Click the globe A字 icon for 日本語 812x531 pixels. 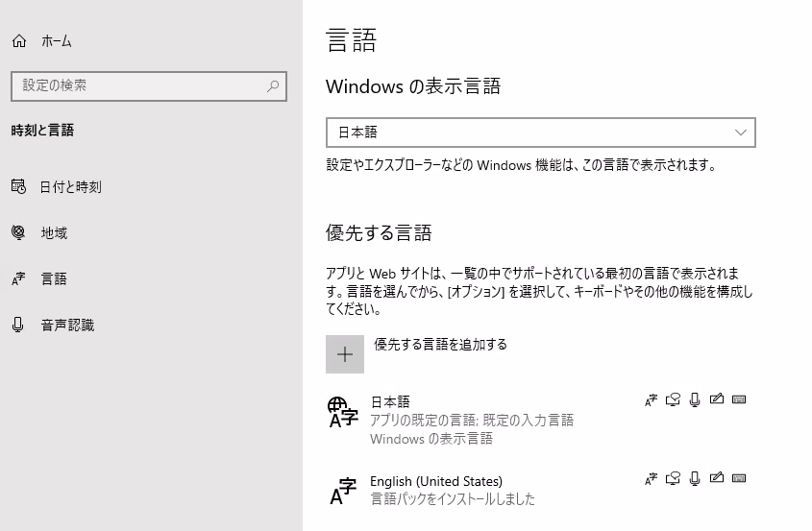pyautogui.click(x=342, y=413)
